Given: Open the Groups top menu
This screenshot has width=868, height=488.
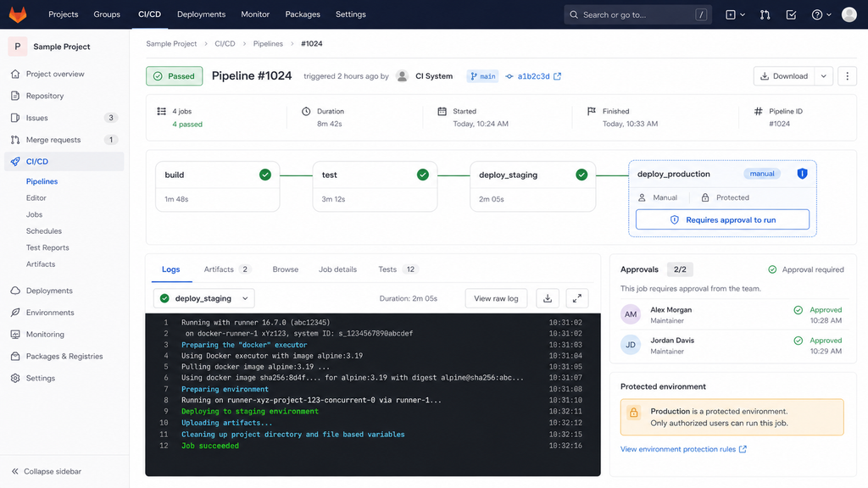Looking at the screenshot, I should 107,14.
